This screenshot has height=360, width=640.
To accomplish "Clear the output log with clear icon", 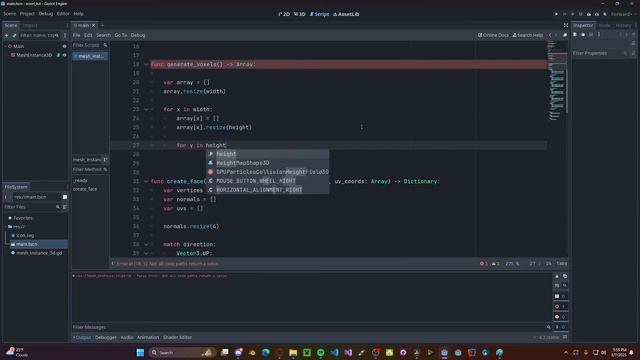I will (557, 276).
